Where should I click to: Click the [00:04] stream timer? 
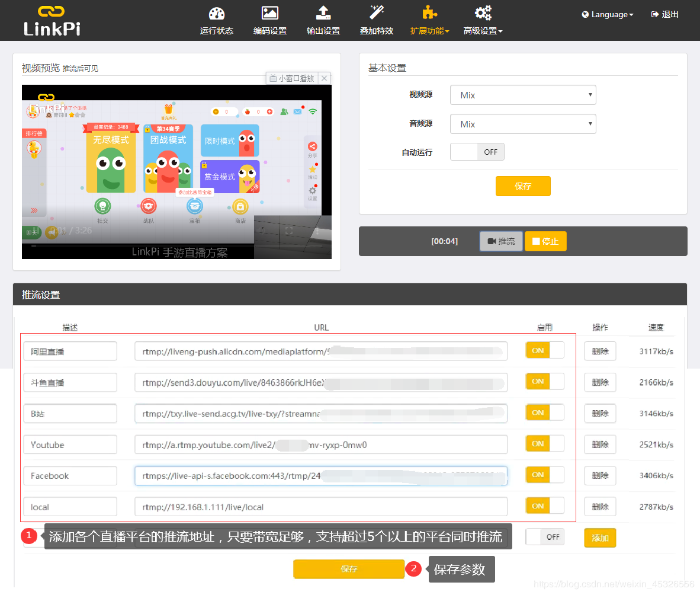(444, 241)
